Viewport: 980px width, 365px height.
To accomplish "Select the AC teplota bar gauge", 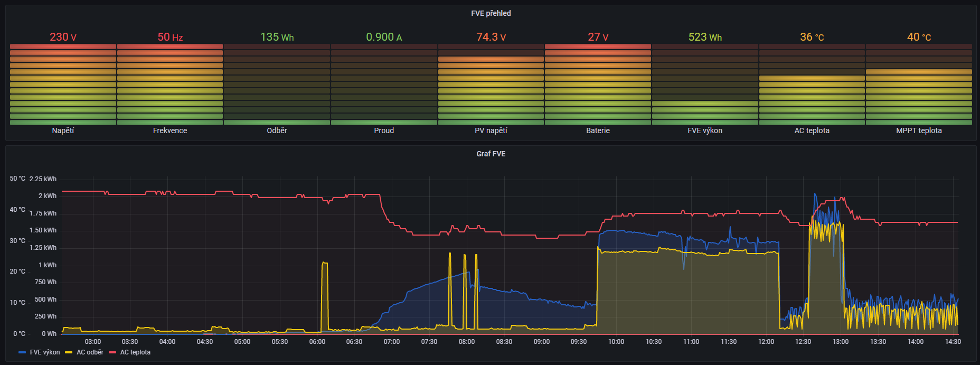I will tap(812, 85).
